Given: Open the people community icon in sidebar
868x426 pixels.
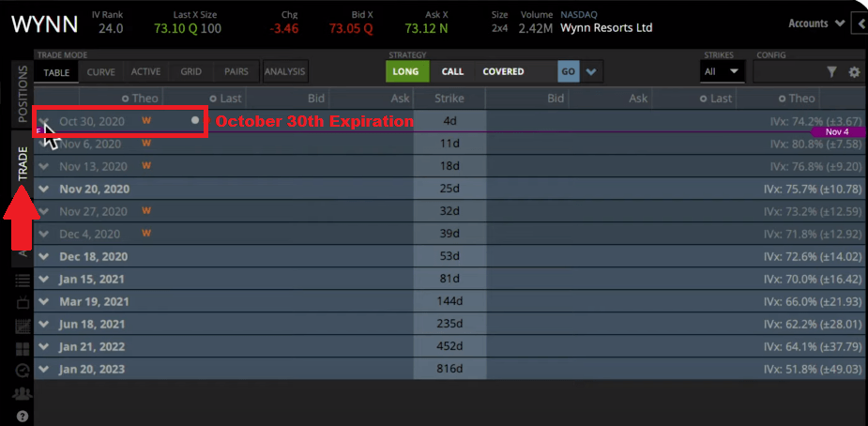Looking at the screenshot, I should (x=23, y=393).
